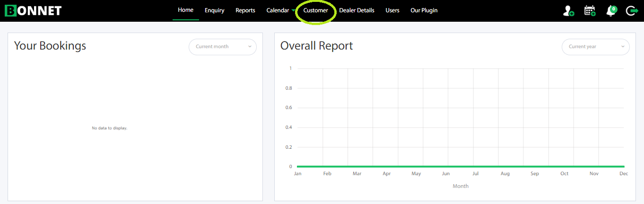Click the add customer icon
Screen dimensions: 644x204
click(x=568, y=10)
